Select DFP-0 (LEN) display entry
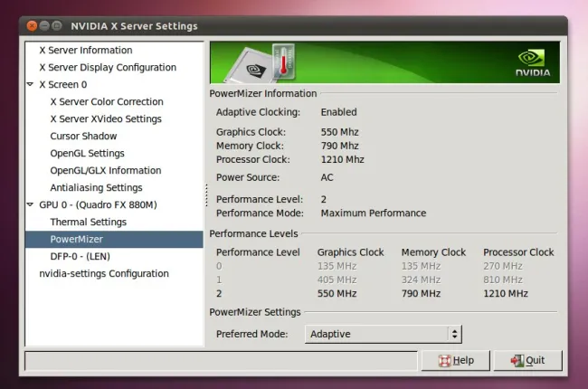The image size is (588, 389). pos(82,257)
